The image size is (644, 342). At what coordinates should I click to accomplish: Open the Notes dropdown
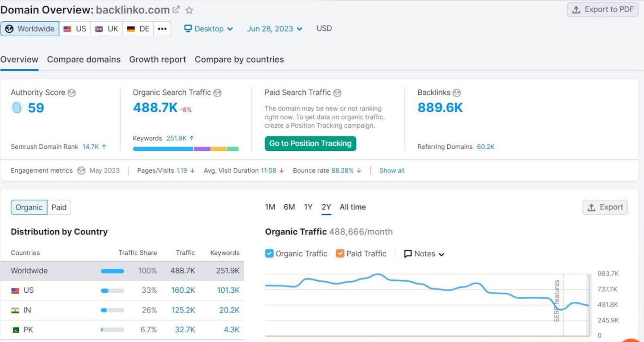click(424, 254)
